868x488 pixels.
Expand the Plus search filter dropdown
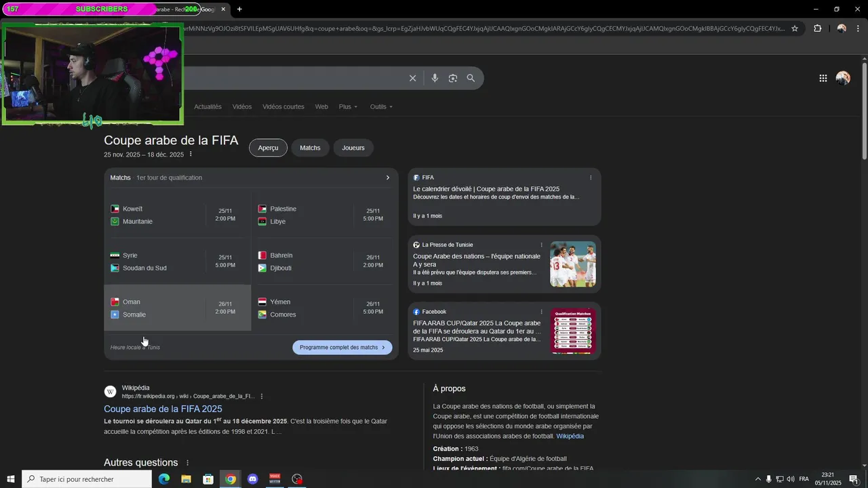click(x=348, y=106)
